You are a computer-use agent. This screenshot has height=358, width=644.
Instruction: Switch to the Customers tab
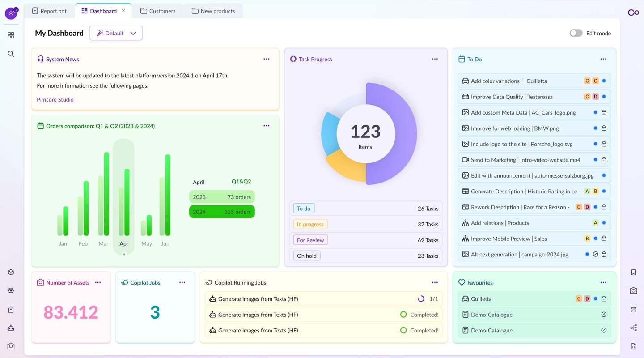pos(158,11)
